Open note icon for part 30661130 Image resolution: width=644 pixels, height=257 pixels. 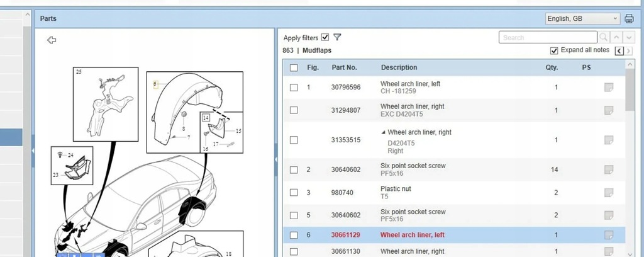tap(609, 251)
